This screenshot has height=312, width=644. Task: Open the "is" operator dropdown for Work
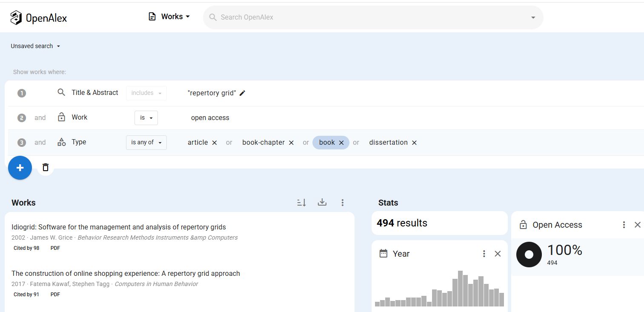[x=146, y=118]
